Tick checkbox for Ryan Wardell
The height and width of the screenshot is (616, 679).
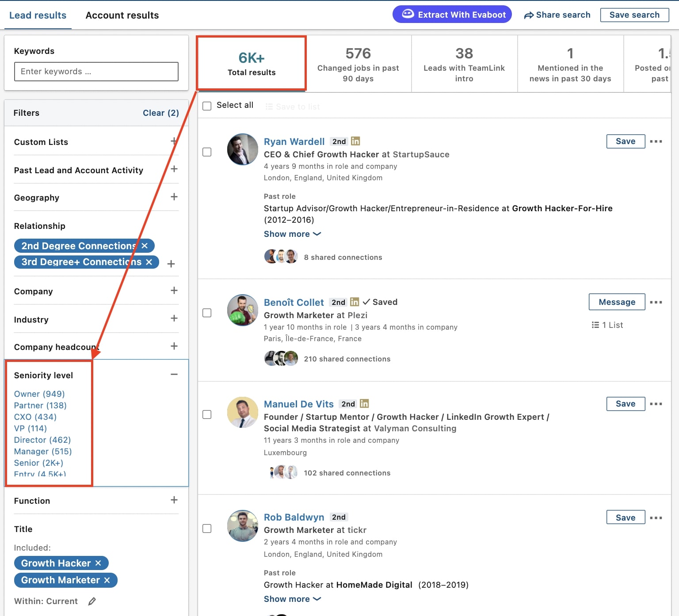pos(207,152)
